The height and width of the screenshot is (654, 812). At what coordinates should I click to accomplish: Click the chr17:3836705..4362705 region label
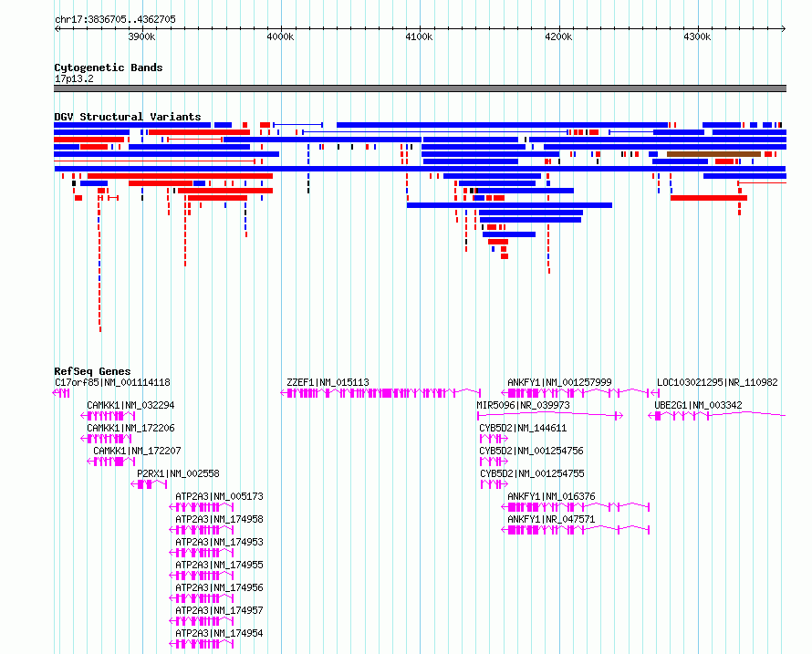115,19
